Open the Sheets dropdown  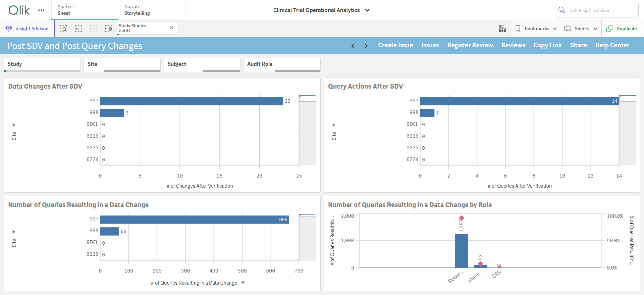tap(581, 29)
